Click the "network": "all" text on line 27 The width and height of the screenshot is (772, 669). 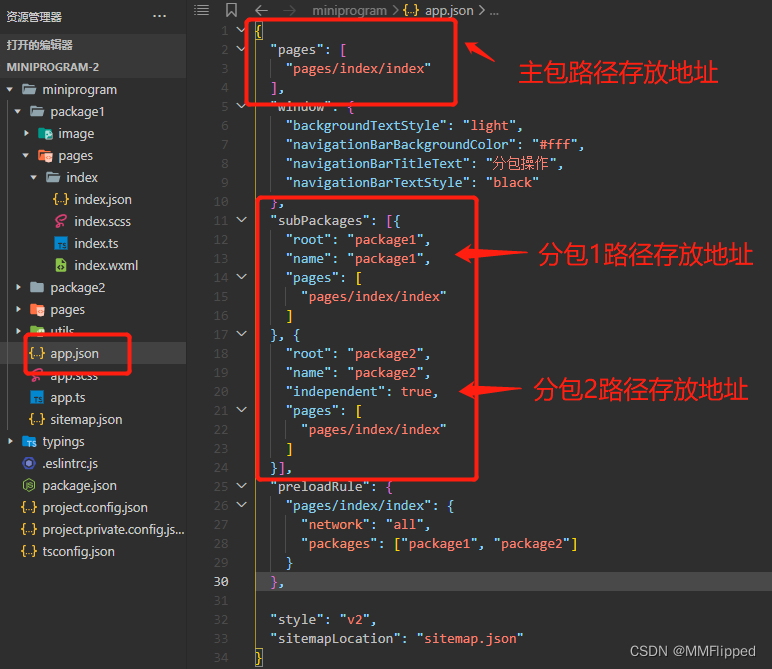click(362, 525)
